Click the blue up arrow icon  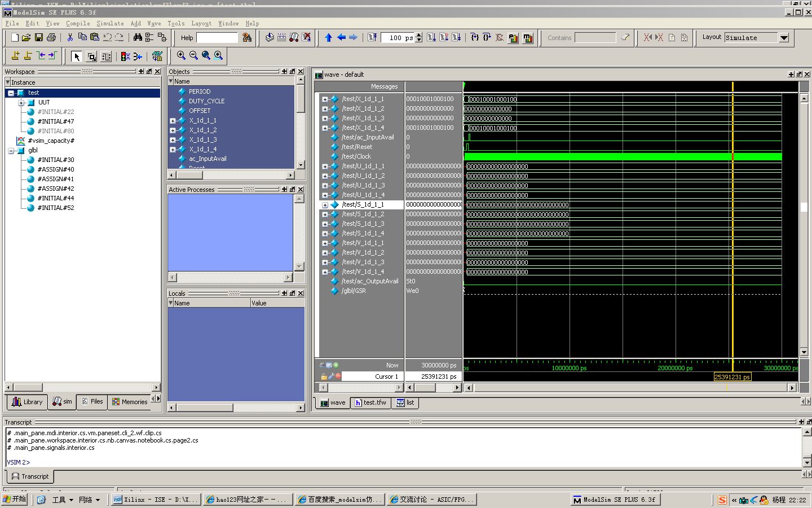click(329, 38)
